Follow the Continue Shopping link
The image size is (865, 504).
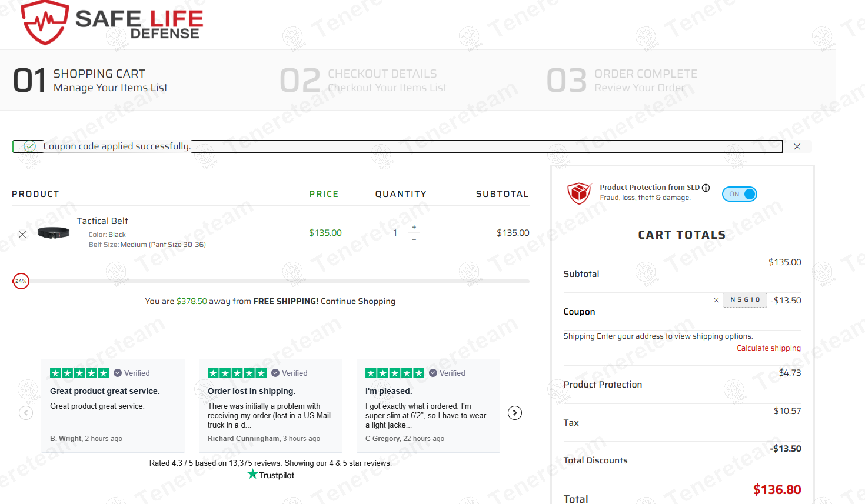[358, 301]
